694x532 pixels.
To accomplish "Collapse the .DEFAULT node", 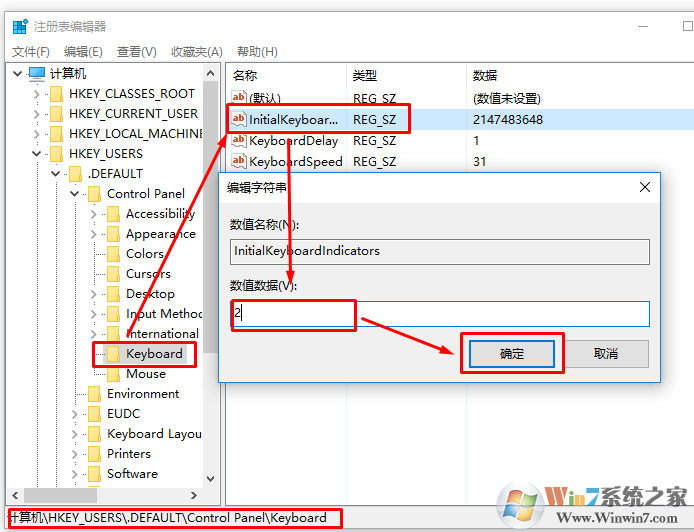I will (x=55, y=173).
